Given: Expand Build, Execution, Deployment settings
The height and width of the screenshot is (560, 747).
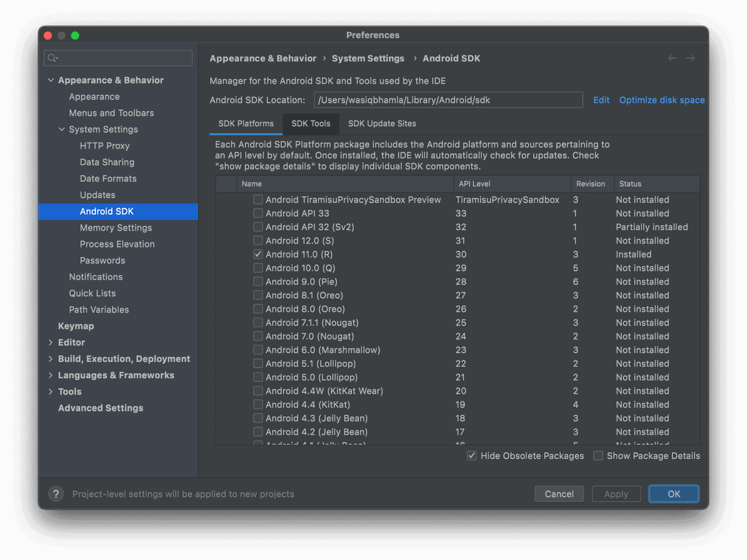Looking at the screenshot, I should tap(51, 359).
